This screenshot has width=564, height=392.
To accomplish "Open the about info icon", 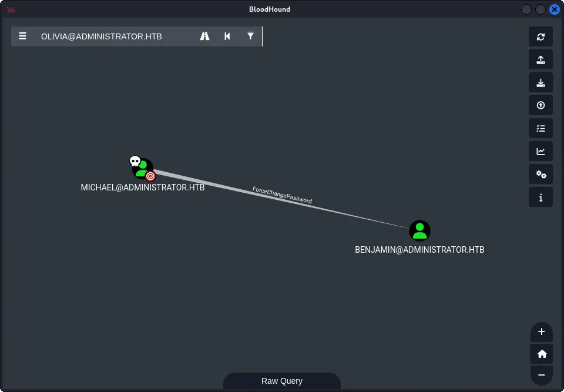I will (540, 197).
